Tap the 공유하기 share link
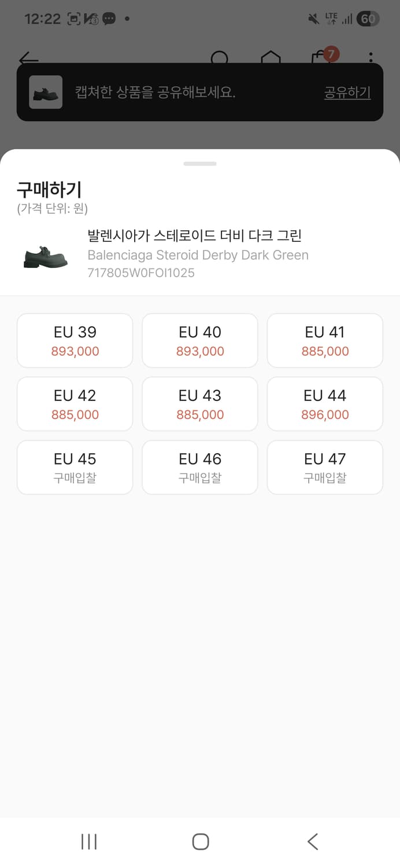Image resolution: width=400 pixels, height=868 pixels. [x=347, y=93]
